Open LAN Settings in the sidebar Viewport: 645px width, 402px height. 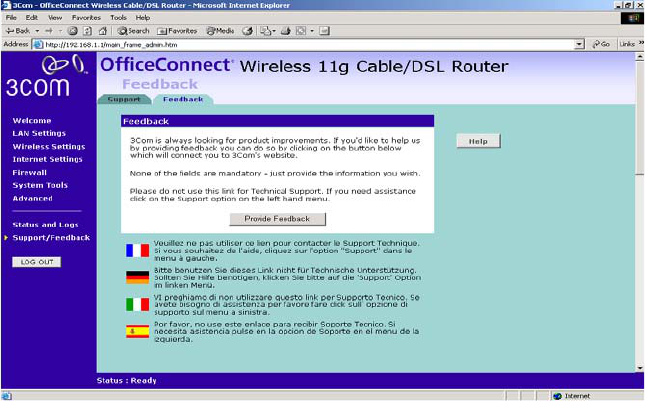point(39,133)
